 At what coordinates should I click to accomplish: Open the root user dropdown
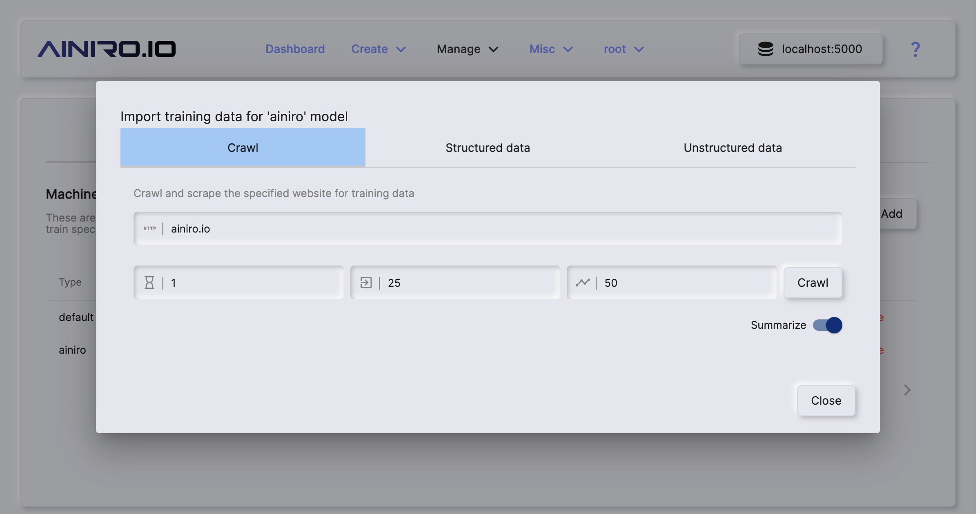623,49
